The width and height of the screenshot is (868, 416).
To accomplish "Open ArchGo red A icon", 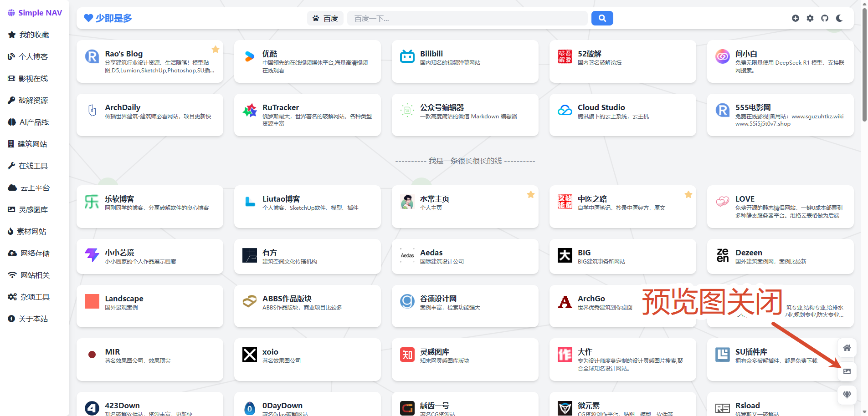I will [565, 301].
